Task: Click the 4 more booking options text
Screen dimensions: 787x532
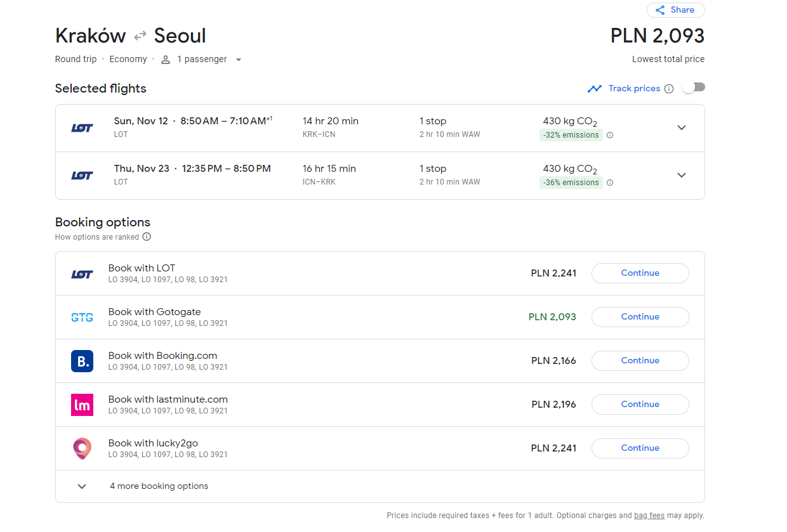Action: [159, 486]
